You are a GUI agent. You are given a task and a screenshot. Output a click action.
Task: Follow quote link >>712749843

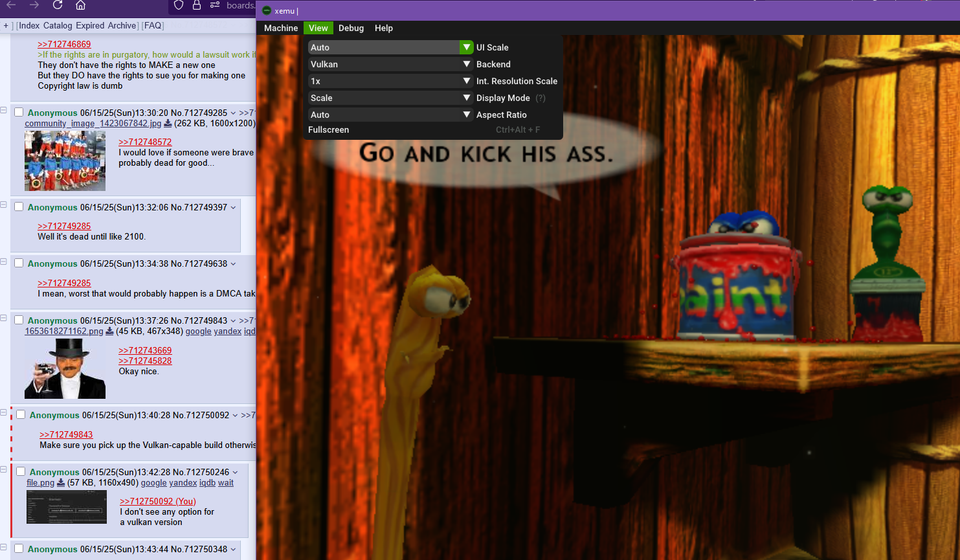pyautogui.click(x=66, y=434)
